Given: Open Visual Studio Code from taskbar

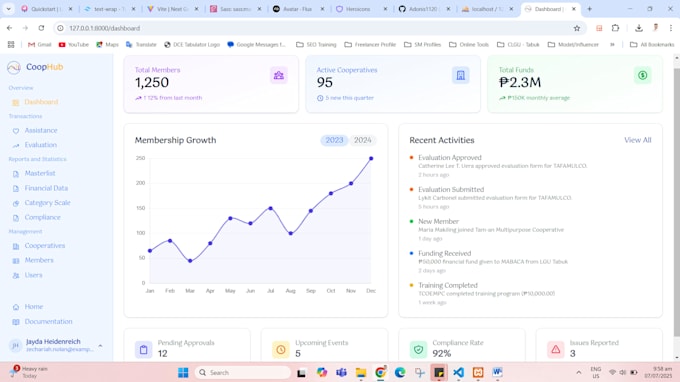Looking at the screenshot, I should [x=458, y=372].
